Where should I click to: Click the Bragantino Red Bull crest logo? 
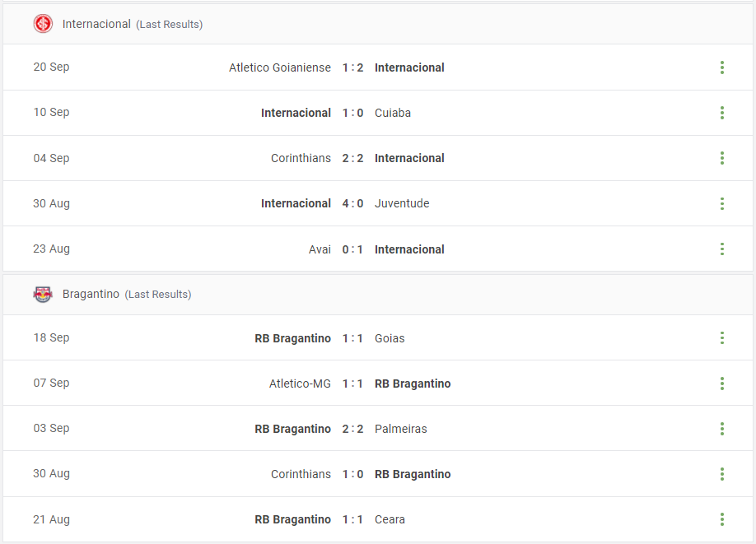click(x=43, y=294)
